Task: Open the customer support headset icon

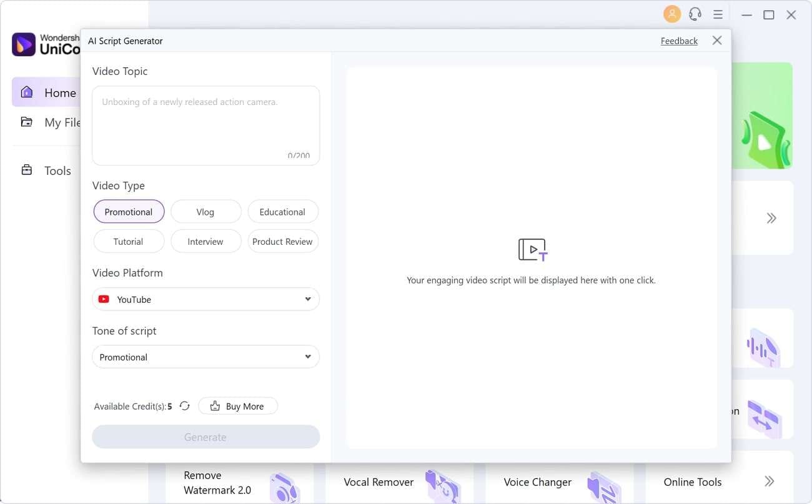Action: point(695,14)
